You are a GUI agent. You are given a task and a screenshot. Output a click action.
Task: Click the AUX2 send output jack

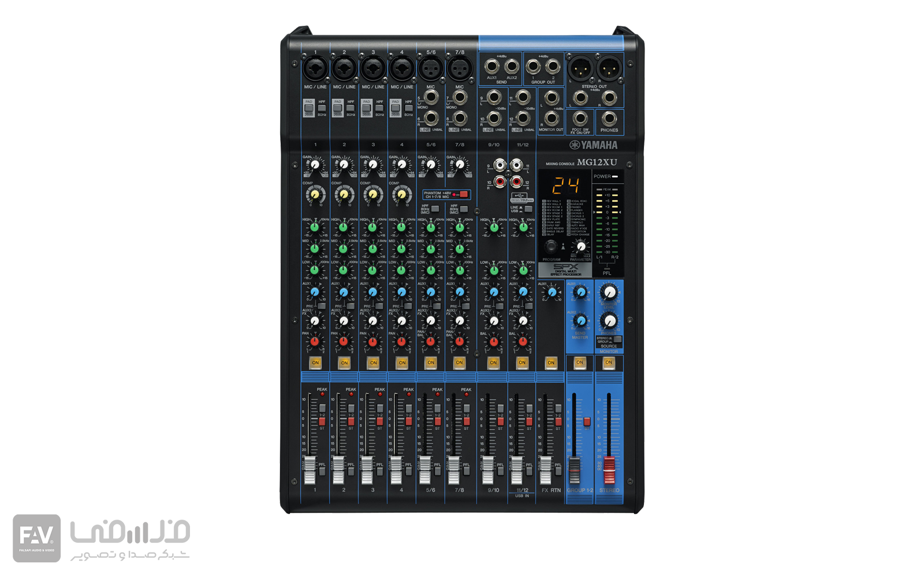coord(512,66)
